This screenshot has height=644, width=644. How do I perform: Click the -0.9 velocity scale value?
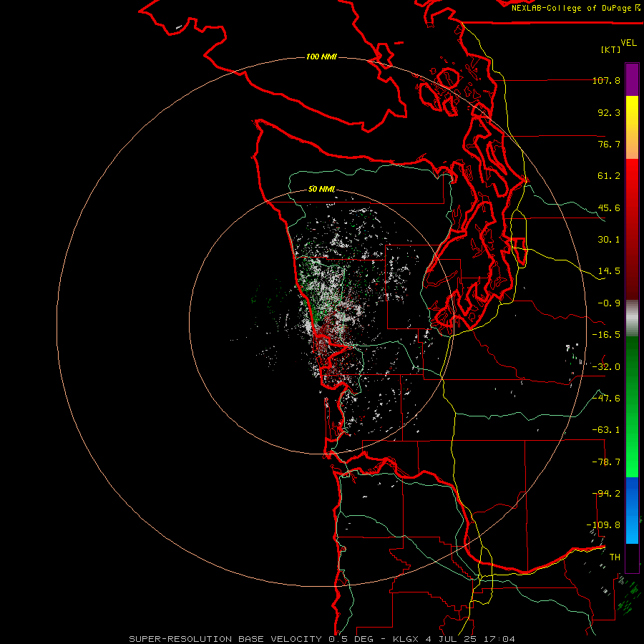point(609,303)
